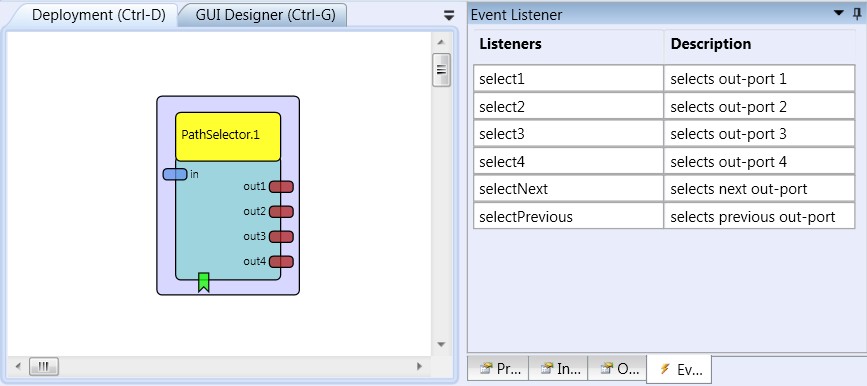Open the Event Listener panel options dropdown
The image size is (867, 386).
pyautogui.click(x=839, y=13)
